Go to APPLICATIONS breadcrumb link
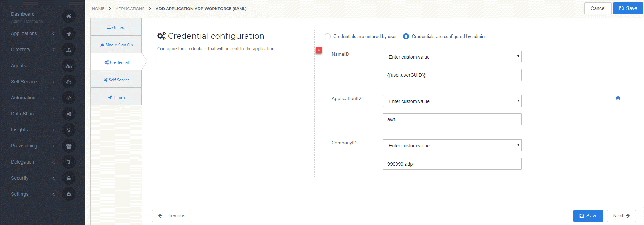Viewport: 644px width, 225px height. click(x=130, y=9)
